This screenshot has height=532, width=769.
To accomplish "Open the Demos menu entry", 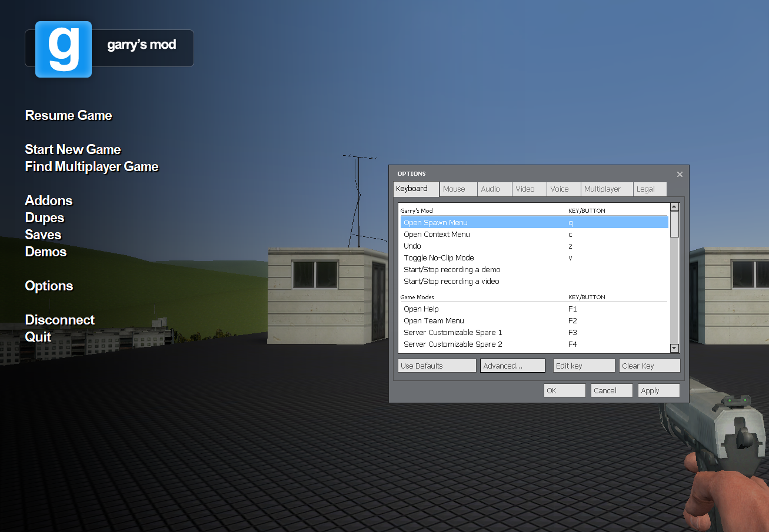I will [46, 252].
